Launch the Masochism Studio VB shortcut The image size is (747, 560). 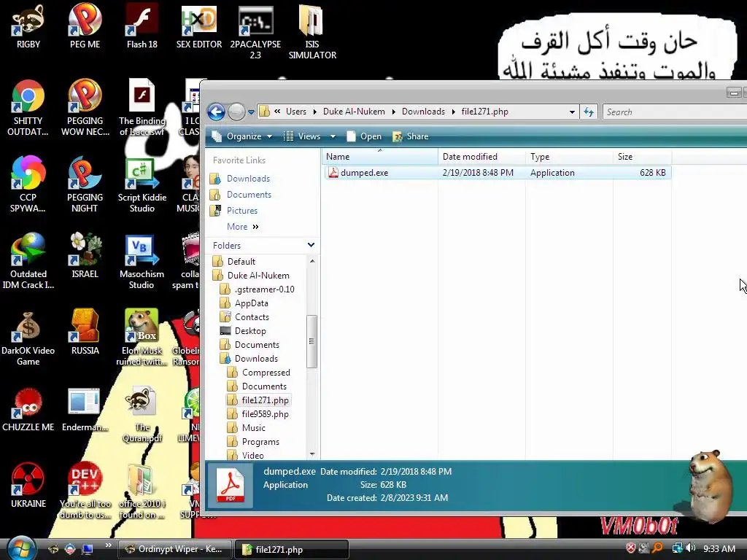pos(142,261)
